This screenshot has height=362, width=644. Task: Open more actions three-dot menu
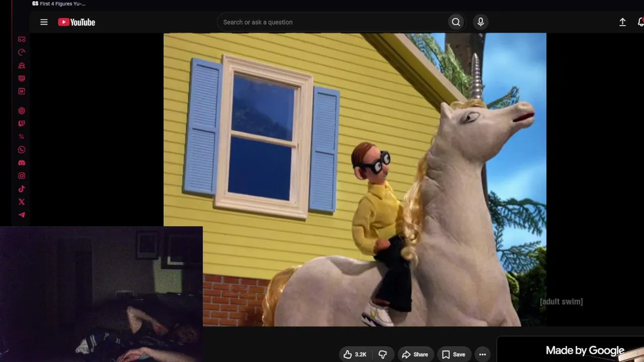482,354
